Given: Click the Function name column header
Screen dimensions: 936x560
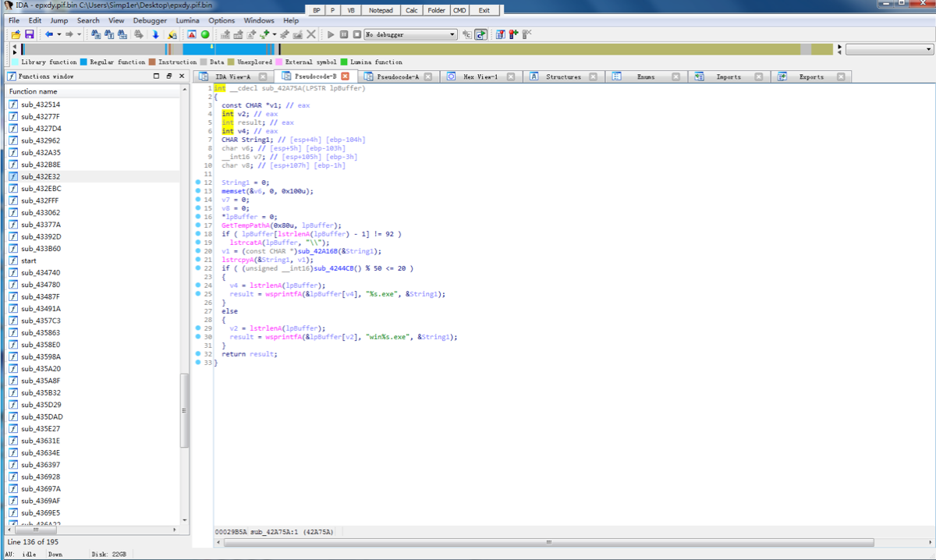Looking at the screenshot, I should 92,91.
